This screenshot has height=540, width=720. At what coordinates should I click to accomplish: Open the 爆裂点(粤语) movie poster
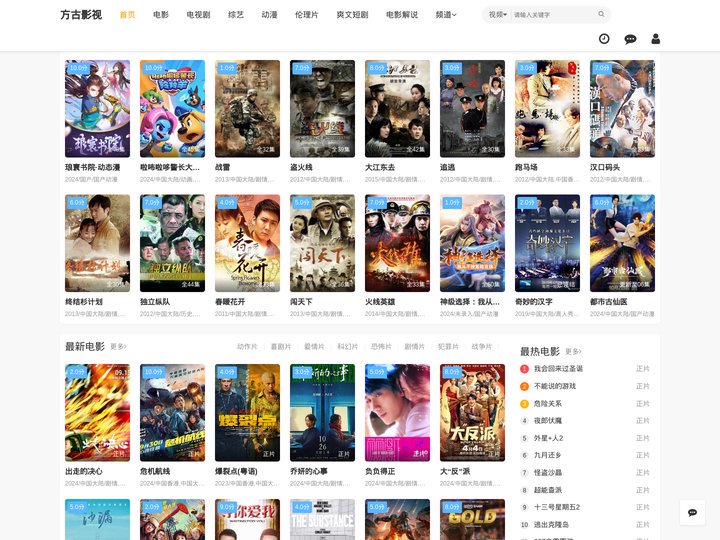(248, 413)
